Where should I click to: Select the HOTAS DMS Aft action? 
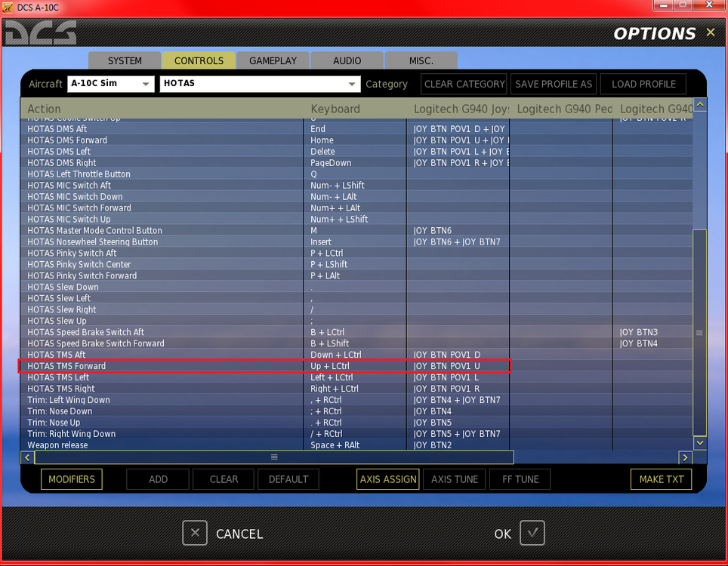click(57, 129)
